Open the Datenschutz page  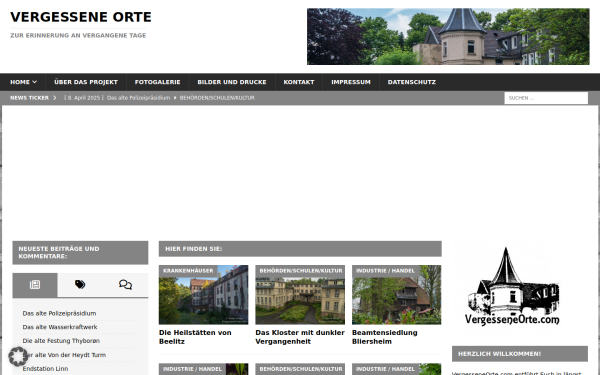[412, 82]
